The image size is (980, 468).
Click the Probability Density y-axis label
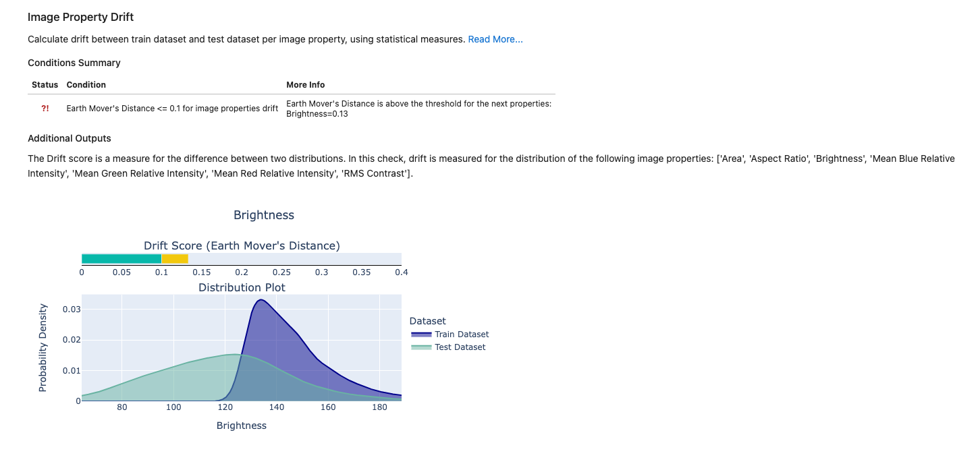[43, 348]
